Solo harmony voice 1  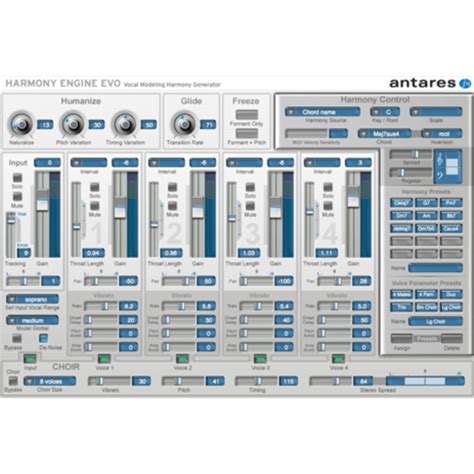[95, 187]
